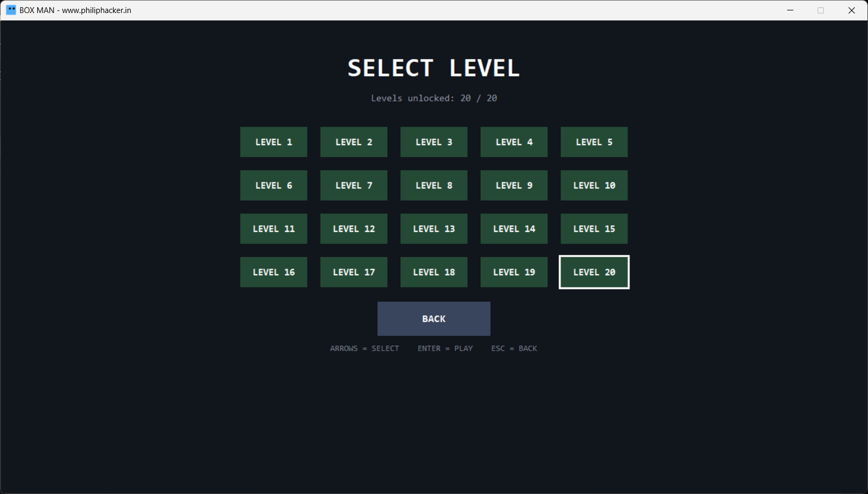Choose Level 10
Screen dimensions: 868x494
(594, 186)
